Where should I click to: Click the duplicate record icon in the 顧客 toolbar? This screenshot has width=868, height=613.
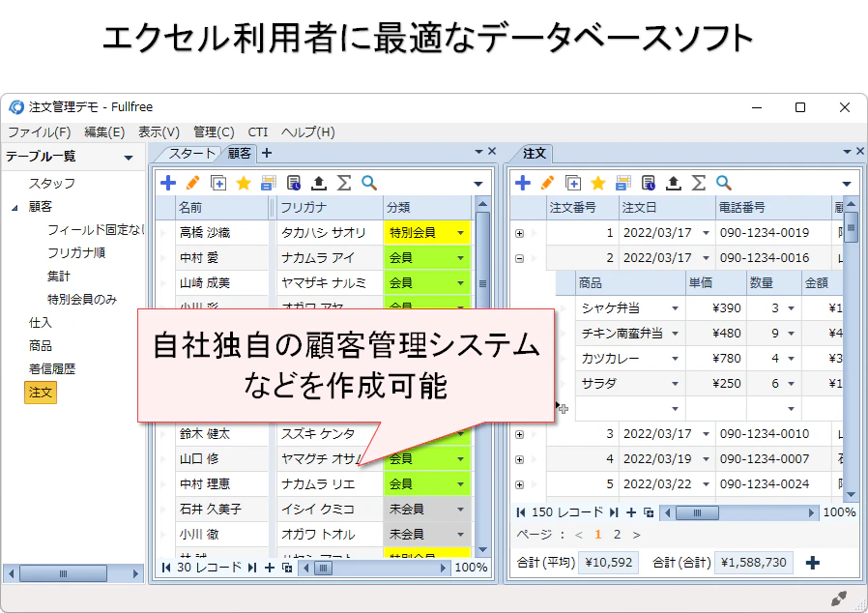tap(217, 182)
